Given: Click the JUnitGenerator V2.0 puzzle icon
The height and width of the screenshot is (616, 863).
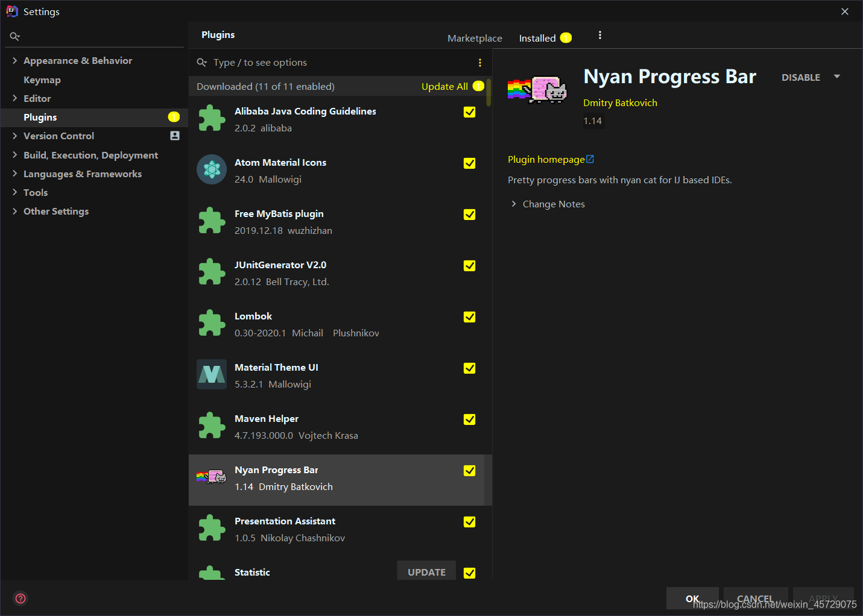Looking at the screenshot, I should coord(212,272).
